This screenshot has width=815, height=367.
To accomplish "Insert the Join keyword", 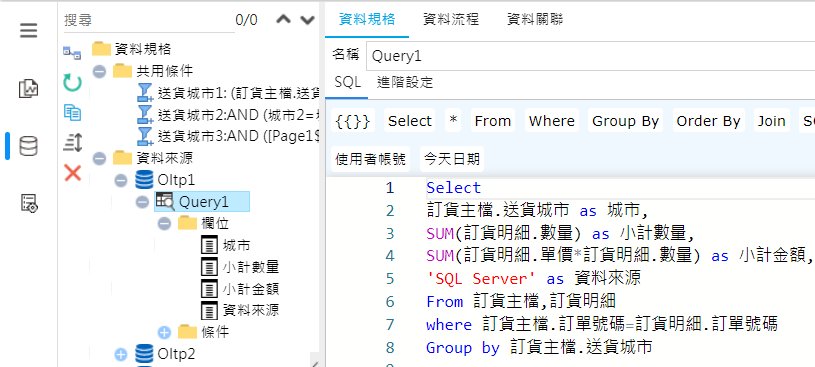I will point(772,121).
